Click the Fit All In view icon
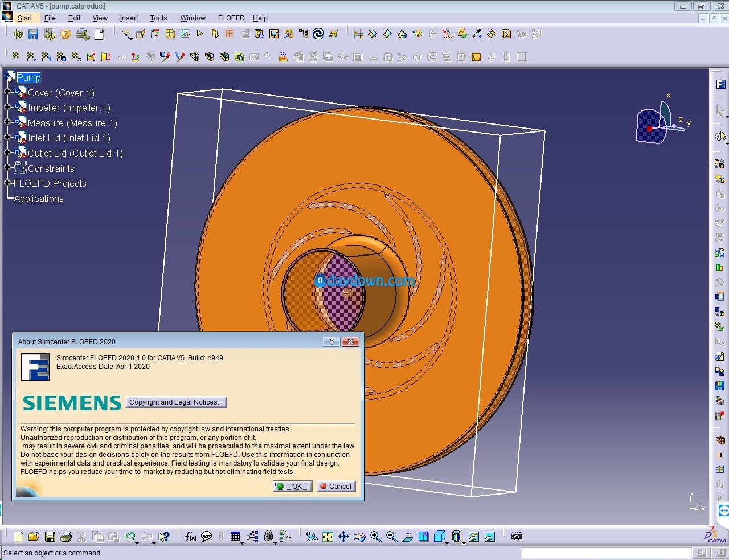 point(327,536)
